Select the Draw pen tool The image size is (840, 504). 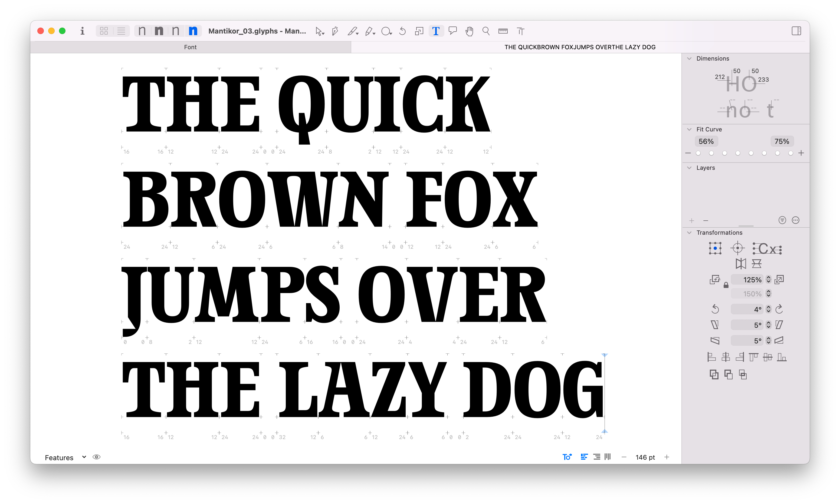(x=335, y=31)
